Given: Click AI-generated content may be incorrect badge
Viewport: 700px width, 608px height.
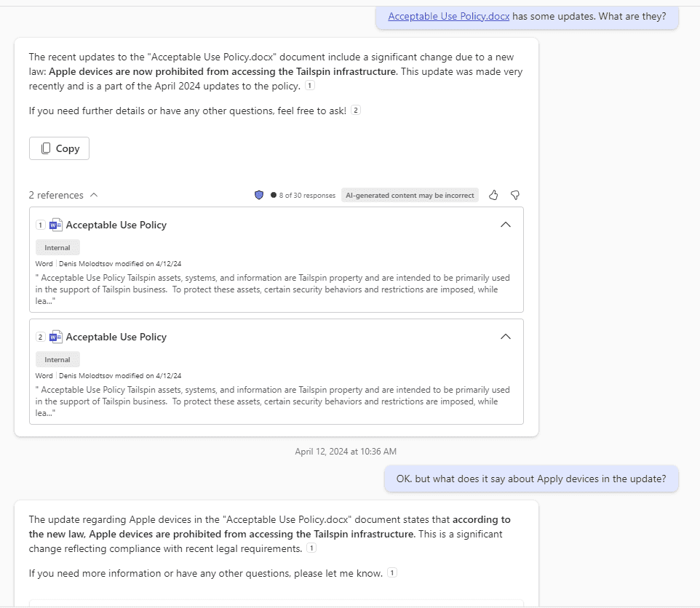Looking at the screenshot, I should pyautogui.click(x=410, y=196).
